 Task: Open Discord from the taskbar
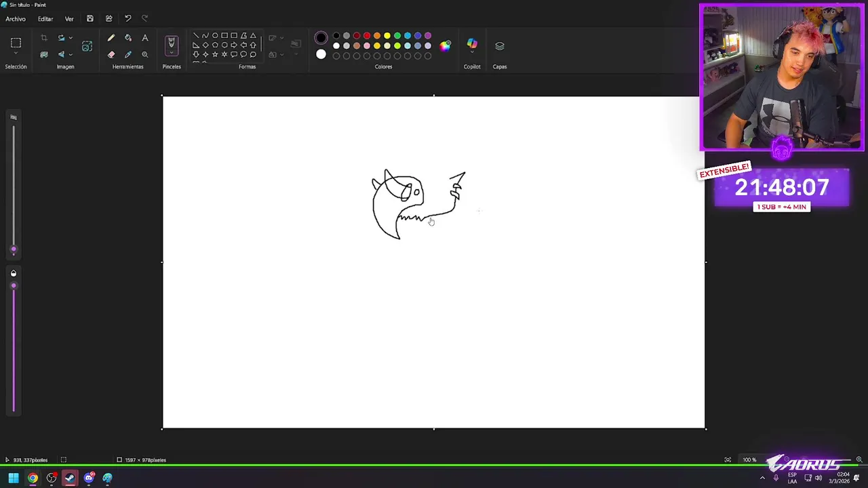coord(89,479)
